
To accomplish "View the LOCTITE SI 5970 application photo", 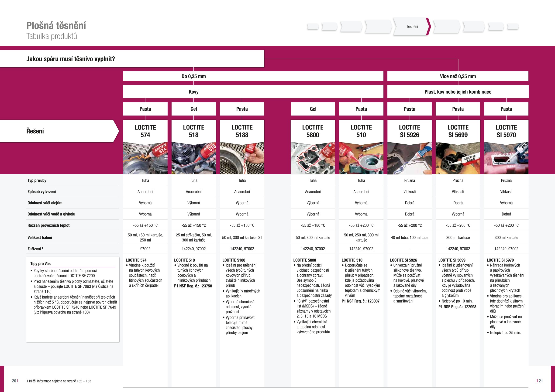I will [506, 158].
